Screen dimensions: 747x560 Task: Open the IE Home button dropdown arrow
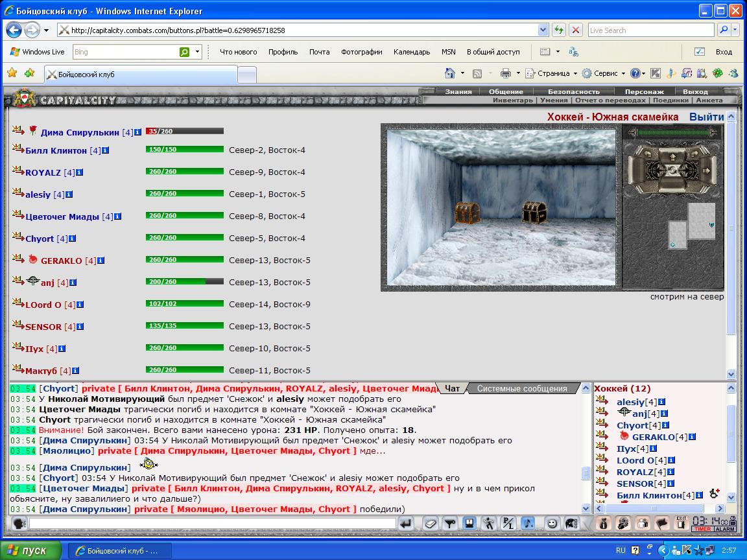(x=462, y=73)
